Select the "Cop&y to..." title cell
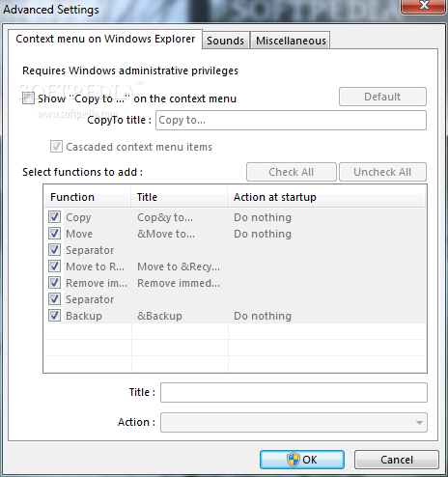Viewport: 448px width, 477px height. click(x=165, y=217)
